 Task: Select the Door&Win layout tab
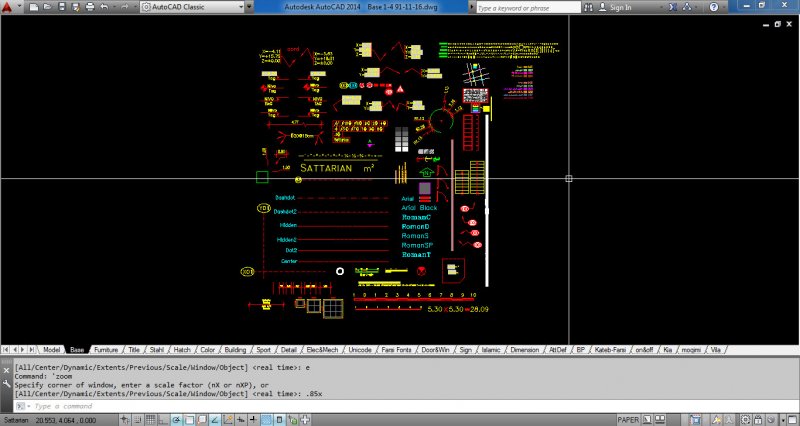pos(435,350)
